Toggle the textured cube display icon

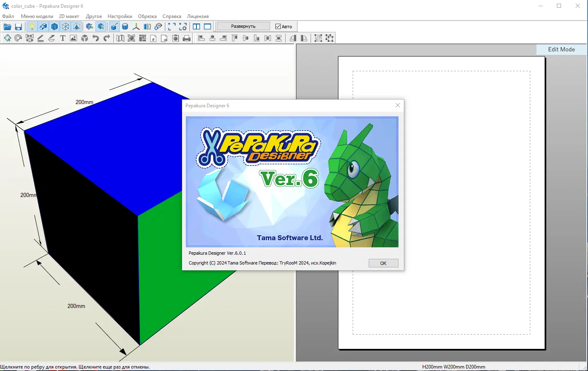coord(43,27)
